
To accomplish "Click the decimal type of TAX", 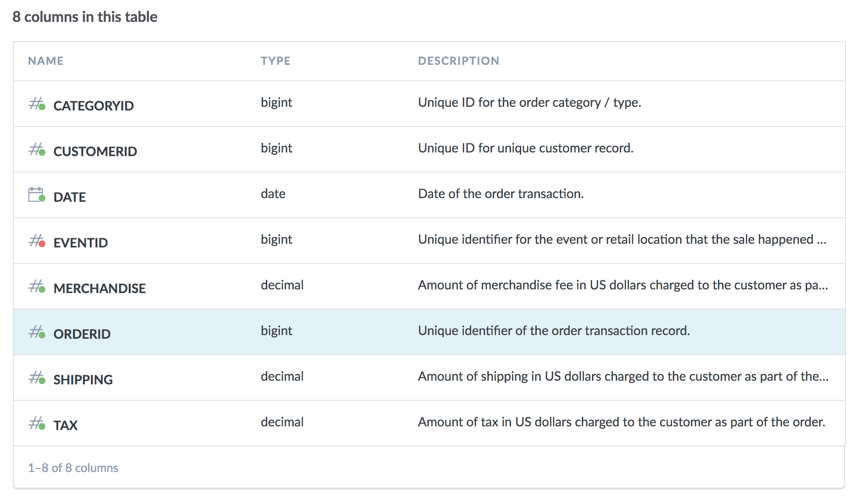I will point(282,422).
